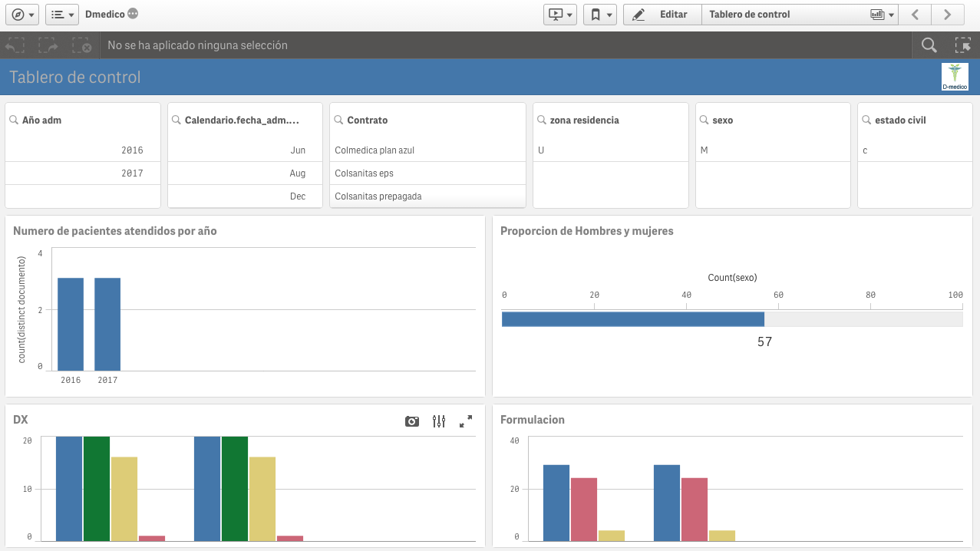Open the list options menu
The height and width of the screenshot is (551, 980).
(62, 15)
